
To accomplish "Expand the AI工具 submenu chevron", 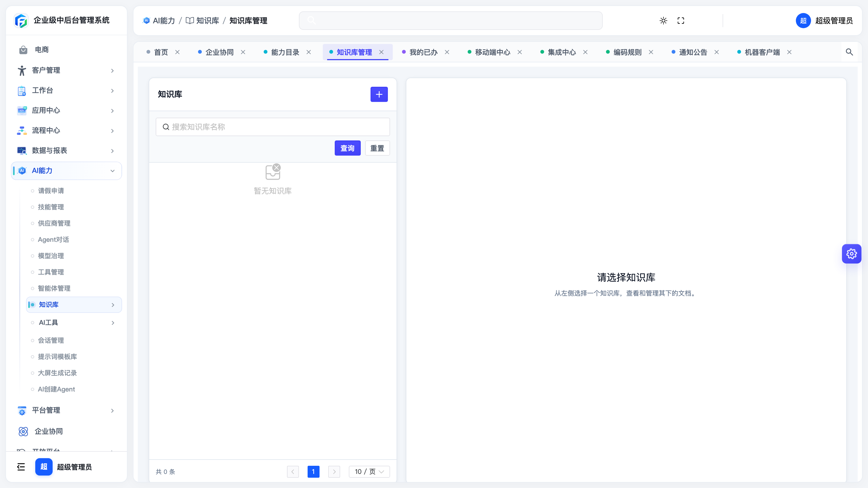I will tap(113, 323).
